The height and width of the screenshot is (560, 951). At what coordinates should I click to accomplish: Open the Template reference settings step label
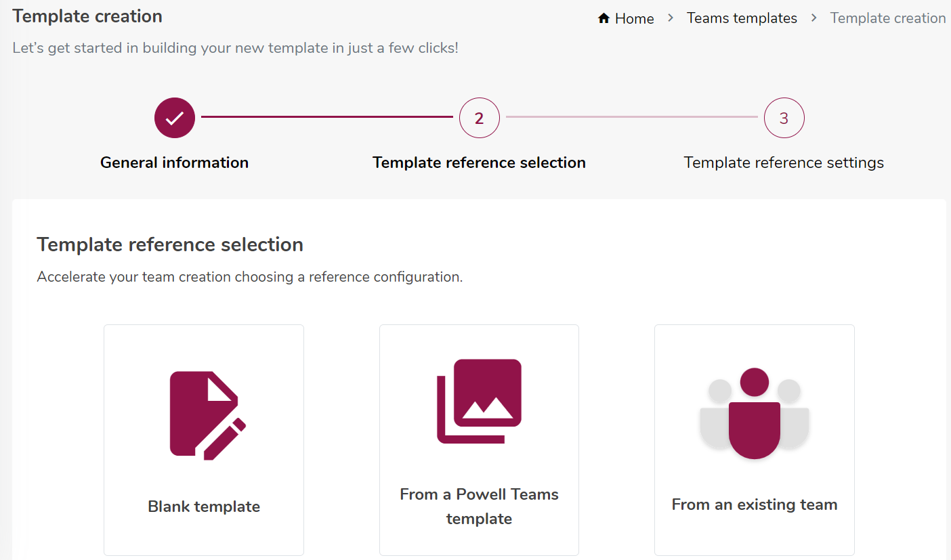click(784, 163)
